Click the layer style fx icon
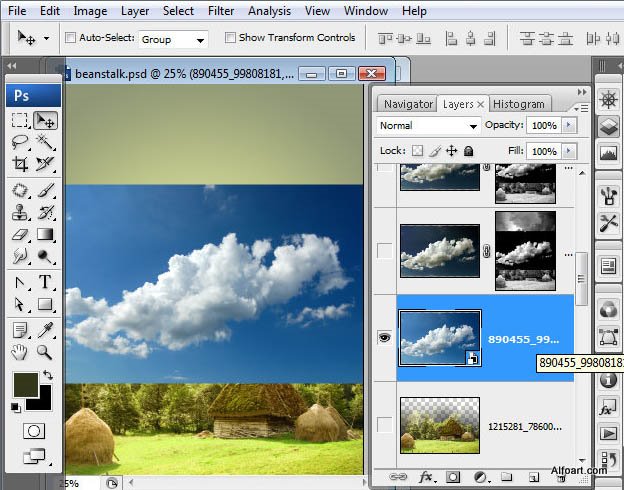 (425, 477)
